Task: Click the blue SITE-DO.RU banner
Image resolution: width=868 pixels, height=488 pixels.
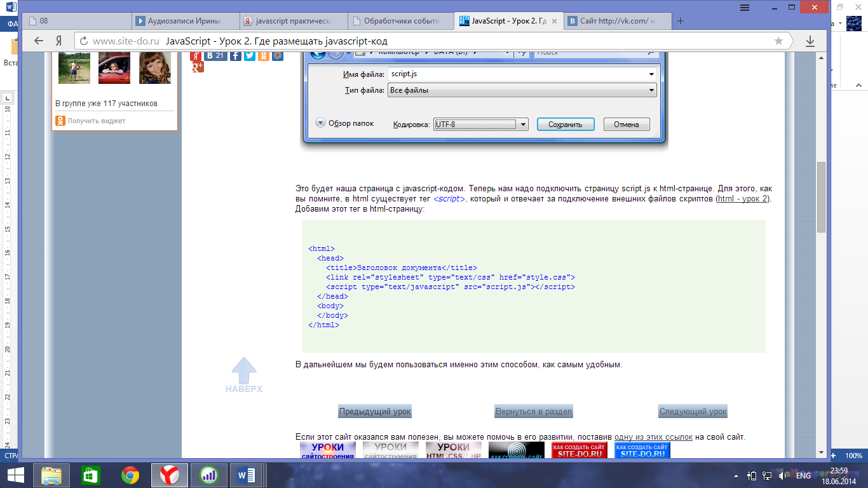Action: click(x=642, y=451)
